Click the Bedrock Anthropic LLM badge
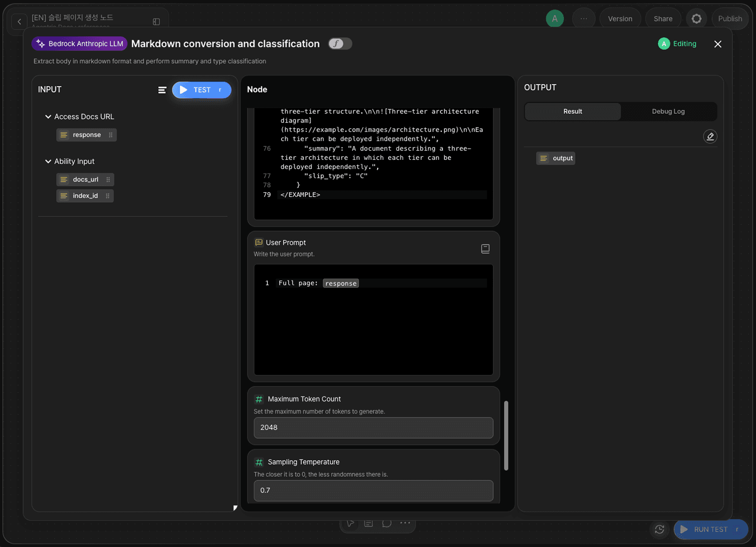The height and width of the screenshot is (547, 756). pos(79,44)
